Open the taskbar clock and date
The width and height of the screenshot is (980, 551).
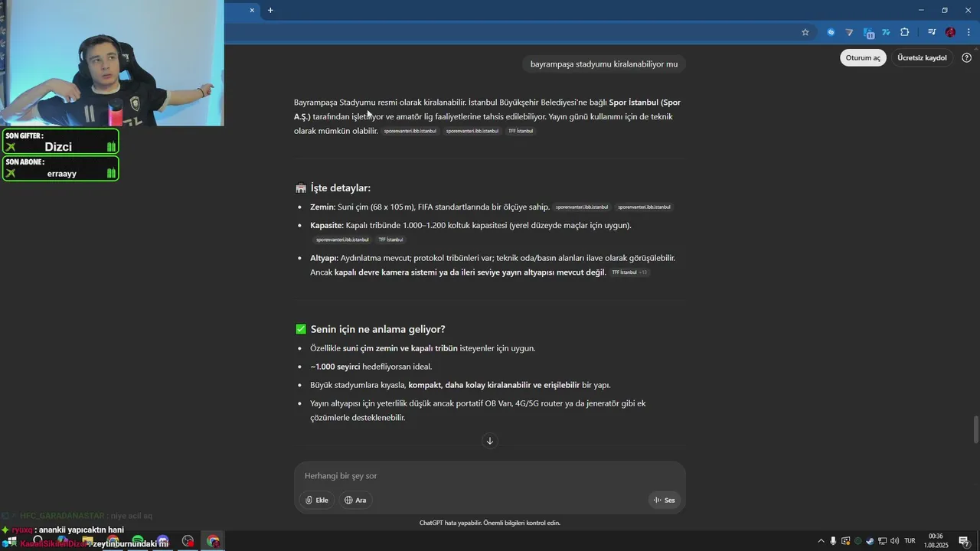click(936, 541)
